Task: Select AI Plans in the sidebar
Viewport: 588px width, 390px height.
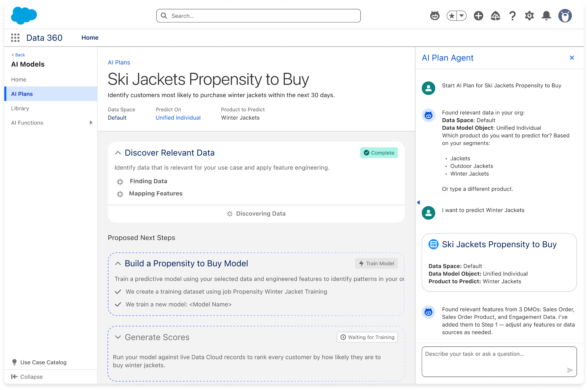Action: (51, 94)
